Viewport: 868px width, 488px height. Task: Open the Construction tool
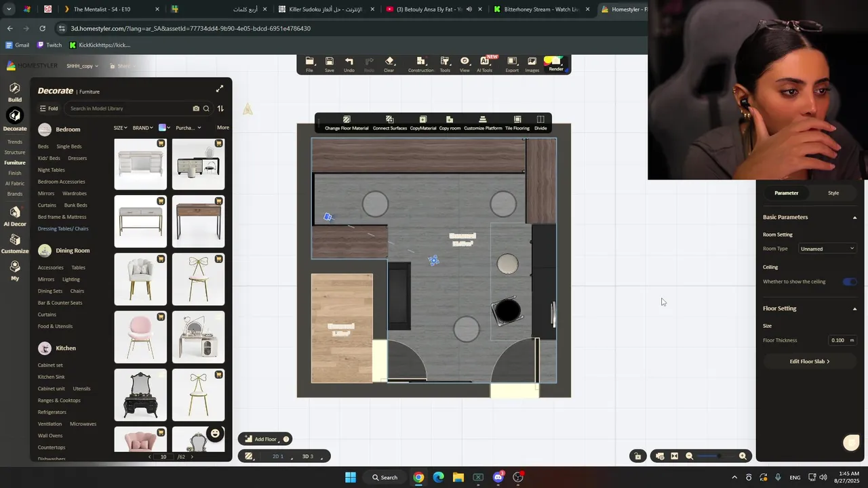[x=420, y=64]
